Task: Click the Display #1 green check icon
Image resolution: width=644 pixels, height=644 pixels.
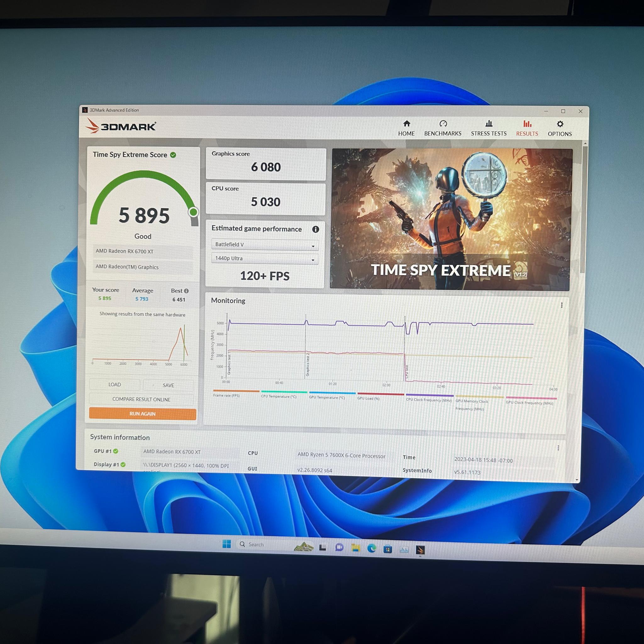Action: (x=123, y=464)
